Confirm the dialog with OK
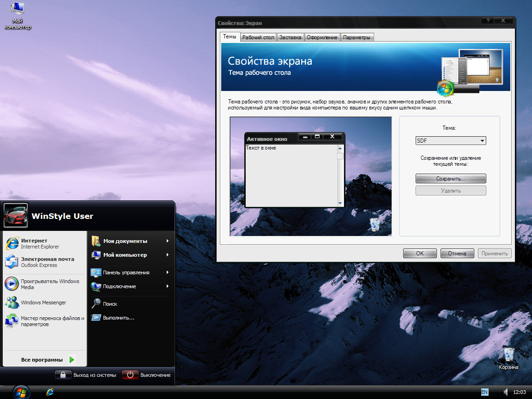The height and width of the screenshot is (399, 532). pyautogui.click(x=420, y=254)
